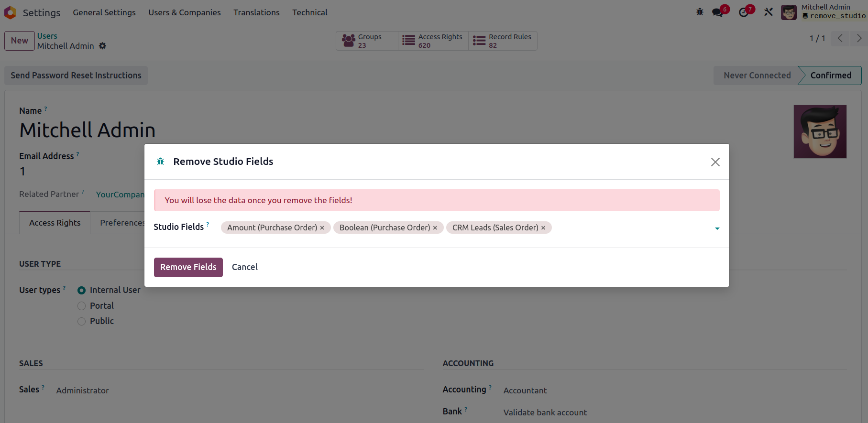Remove the Amount (Purchase Order) tag
Screen dimensions: 868x423
point(322,228)
